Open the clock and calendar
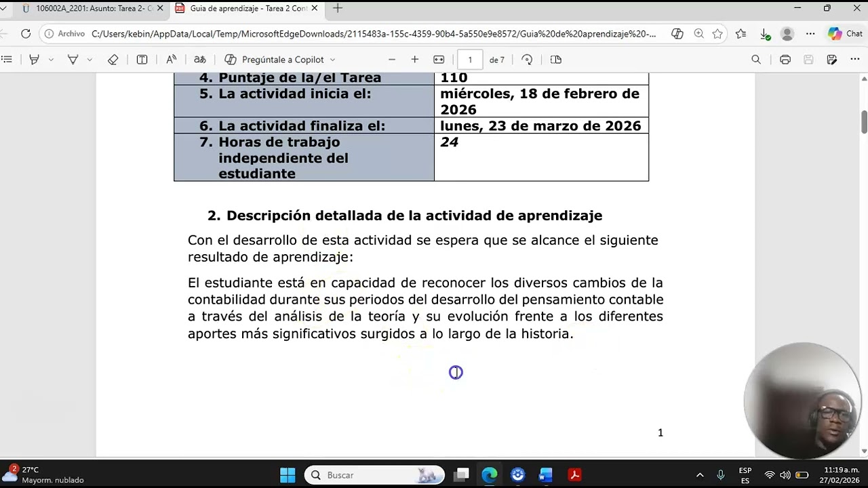Image resolution: width=868 pixels, height=488 pixels. tap(841, 475)
